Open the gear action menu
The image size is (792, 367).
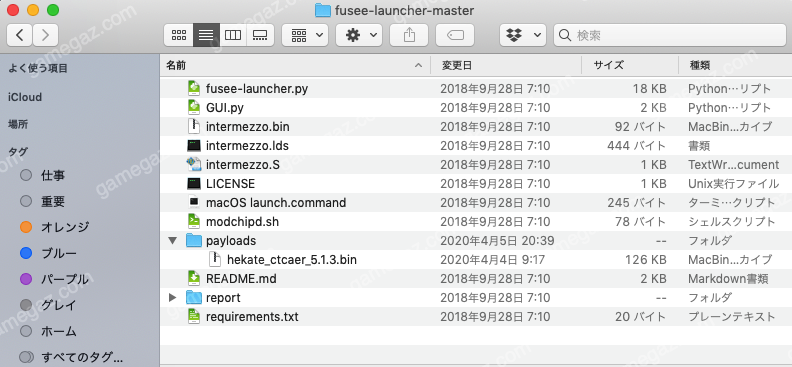[359, 35]
